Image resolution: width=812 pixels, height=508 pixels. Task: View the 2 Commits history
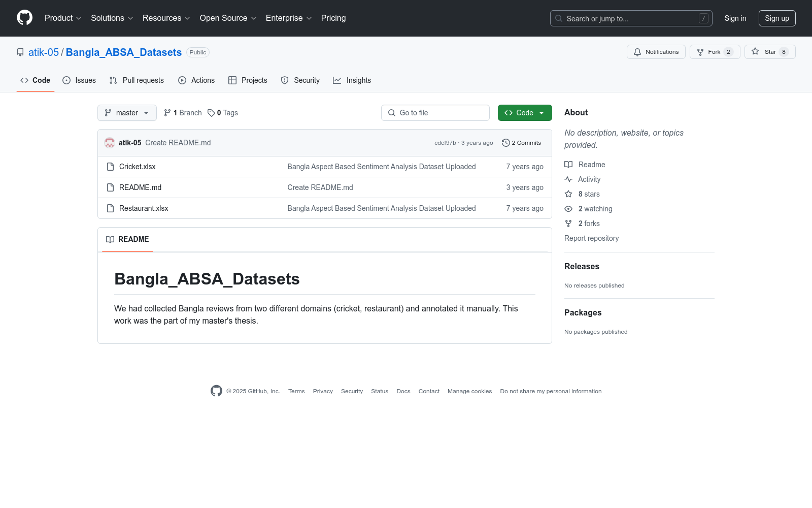[x=522, y=143]
